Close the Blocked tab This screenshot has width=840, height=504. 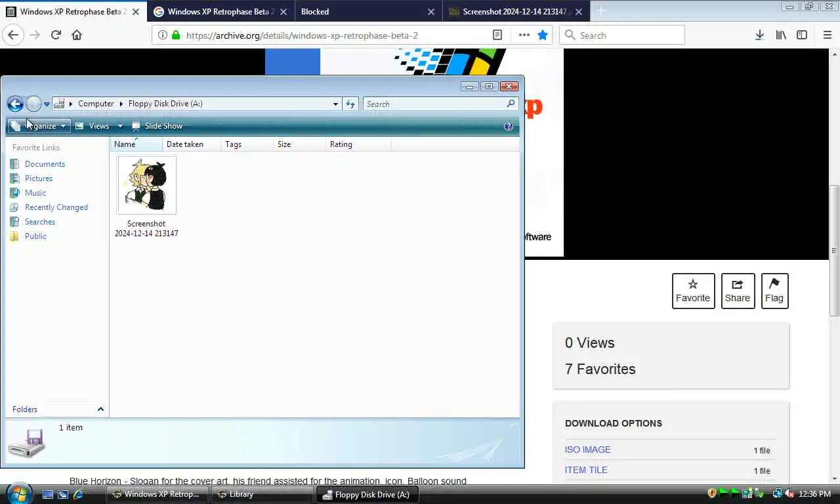431,12
